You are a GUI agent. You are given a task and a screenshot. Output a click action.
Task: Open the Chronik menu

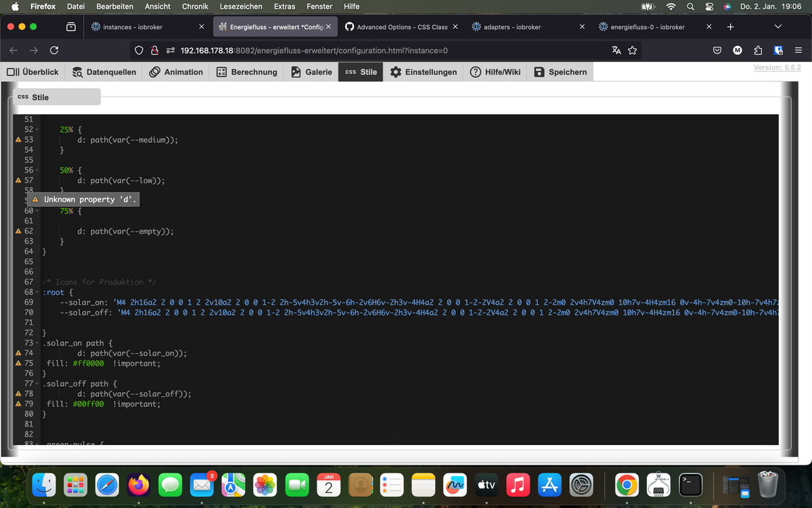pos(195,7)
